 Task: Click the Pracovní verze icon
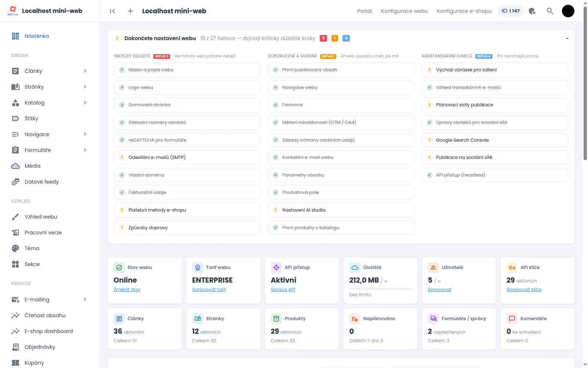tap(15, 233)
